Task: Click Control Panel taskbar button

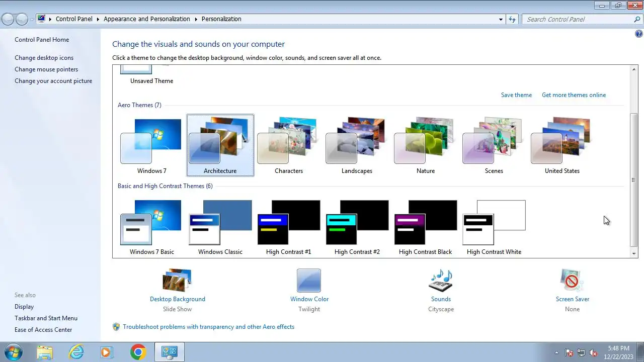Action: point(169,352)
